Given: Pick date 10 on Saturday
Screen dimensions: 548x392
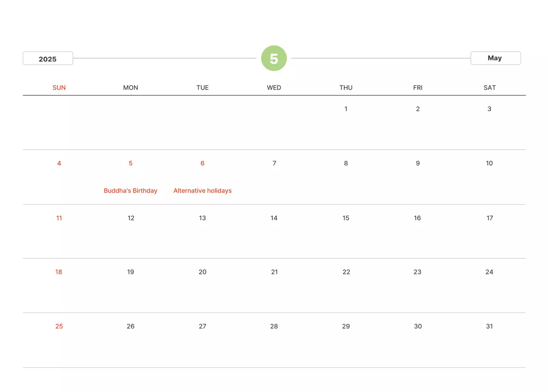Looking at the screenshot, I should 489,163.
